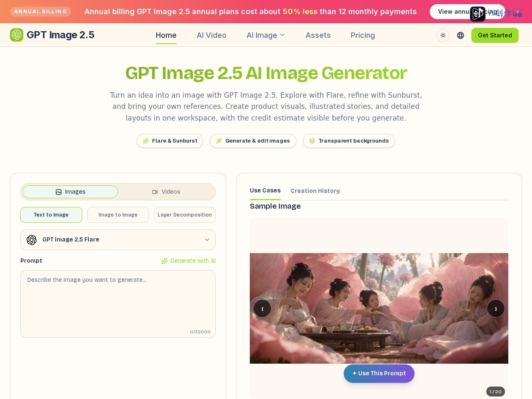The height and width of the screenshot is (399, 532).
Task: Select the Image to Image mode
Action: (118, 215)
